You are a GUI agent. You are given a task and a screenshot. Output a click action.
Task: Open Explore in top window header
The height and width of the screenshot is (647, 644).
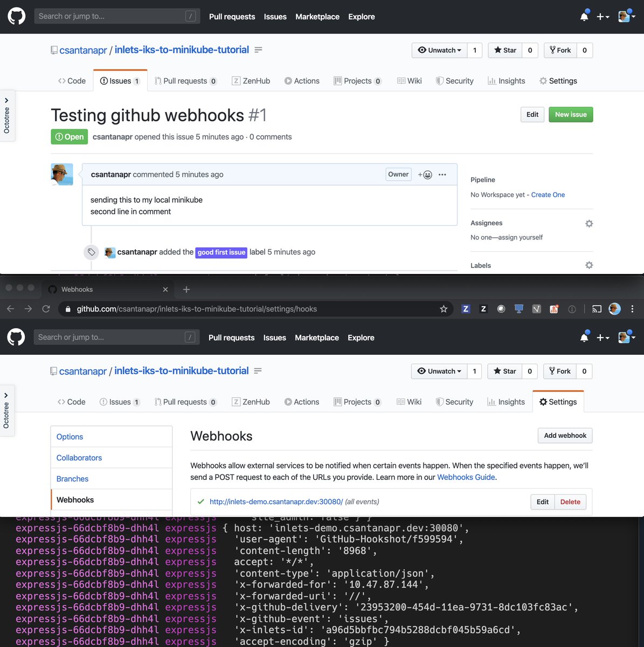pyautogui.click(x=362, y=17)
